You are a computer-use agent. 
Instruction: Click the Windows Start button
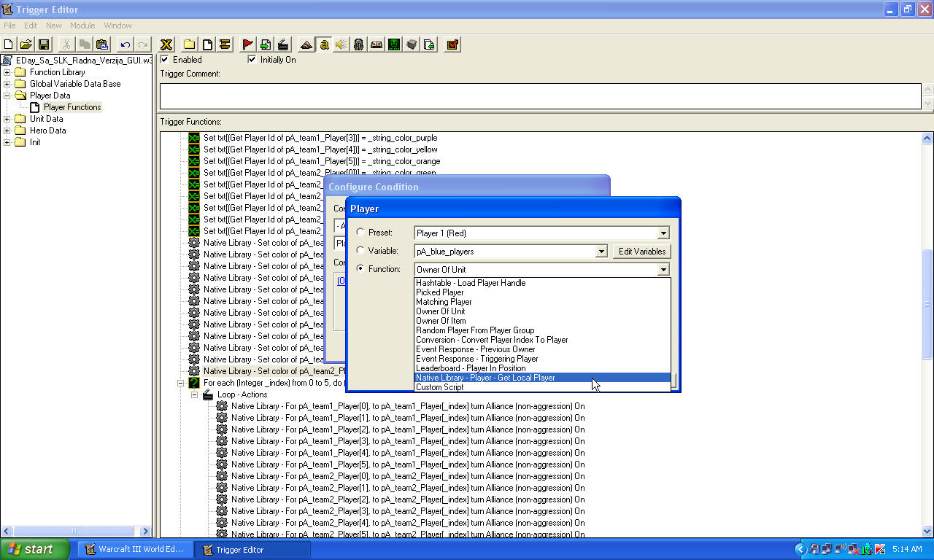coord(35,549)
